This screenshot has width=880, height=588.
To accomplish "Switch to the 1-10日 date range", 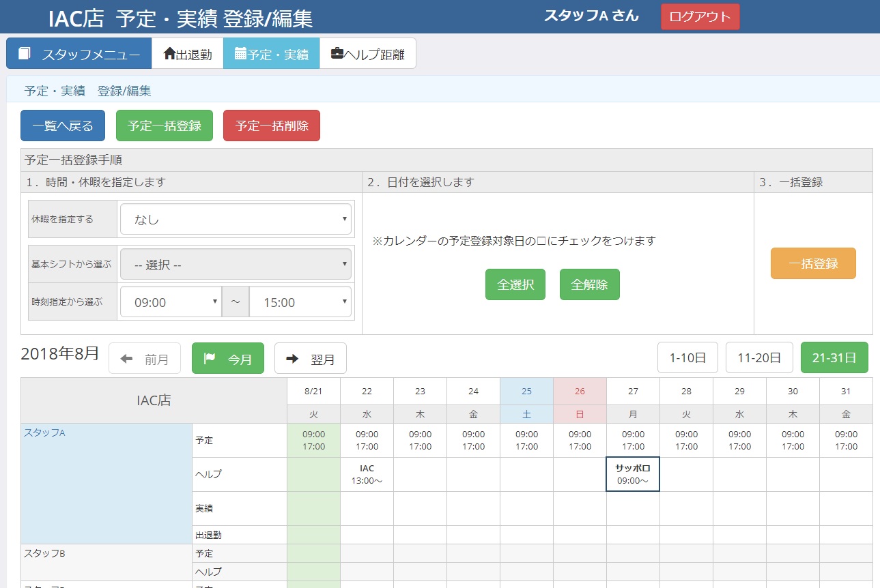I will tap(687, 357).
